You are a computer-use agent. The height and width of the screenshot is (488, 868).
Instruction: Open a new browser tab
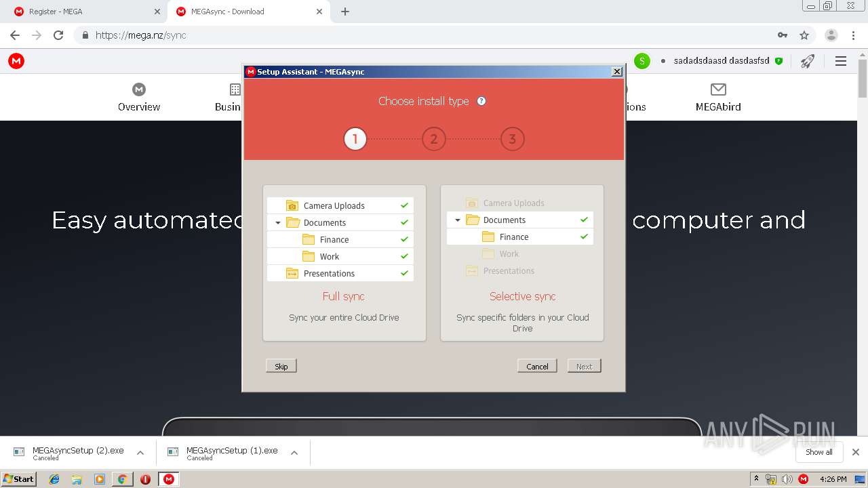coord(345,12)
